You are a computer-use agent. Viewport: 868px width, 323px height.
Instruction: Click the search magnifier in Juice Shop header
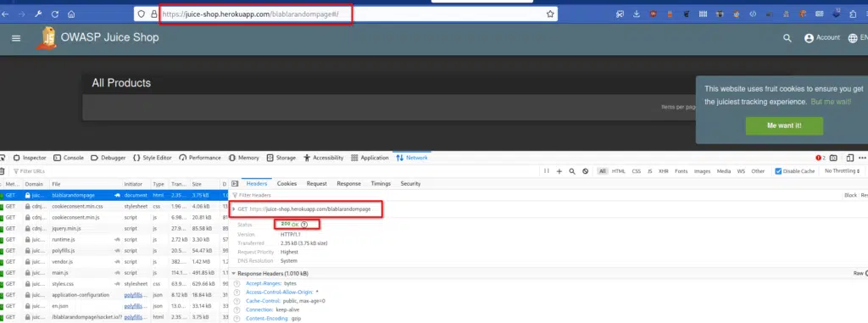[x=787, y=38]
